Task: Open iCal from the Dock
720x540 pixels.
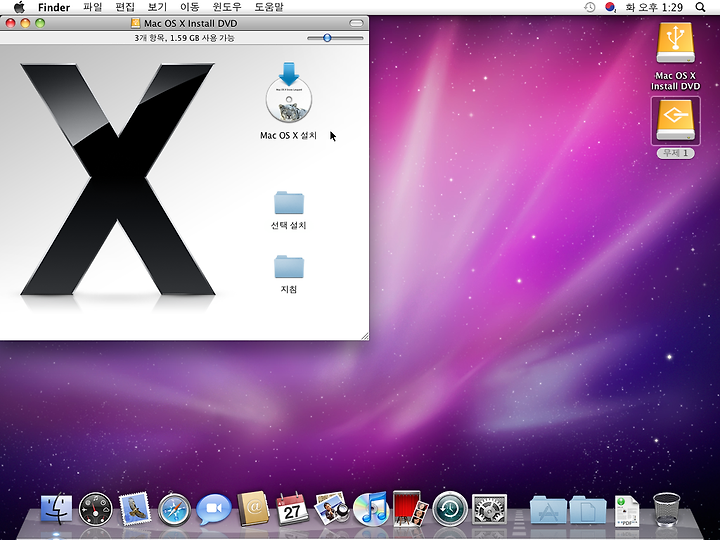Action: [x=292, y=509]
